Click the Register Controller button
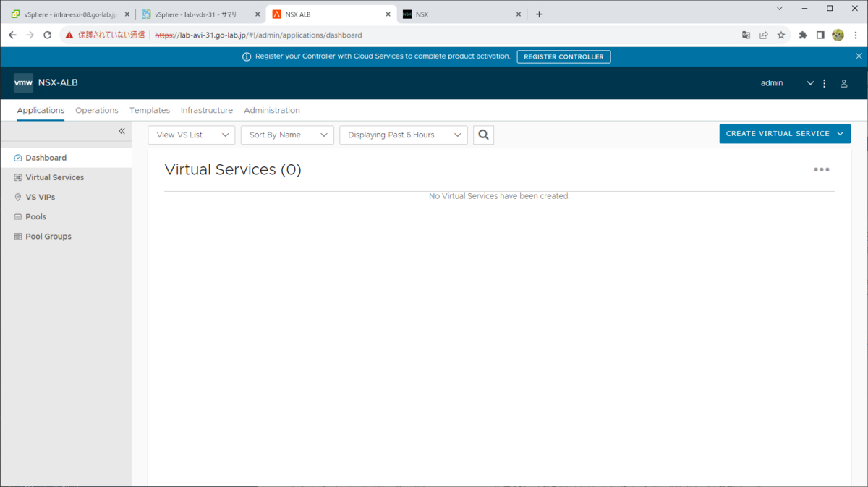 point(563,56)
